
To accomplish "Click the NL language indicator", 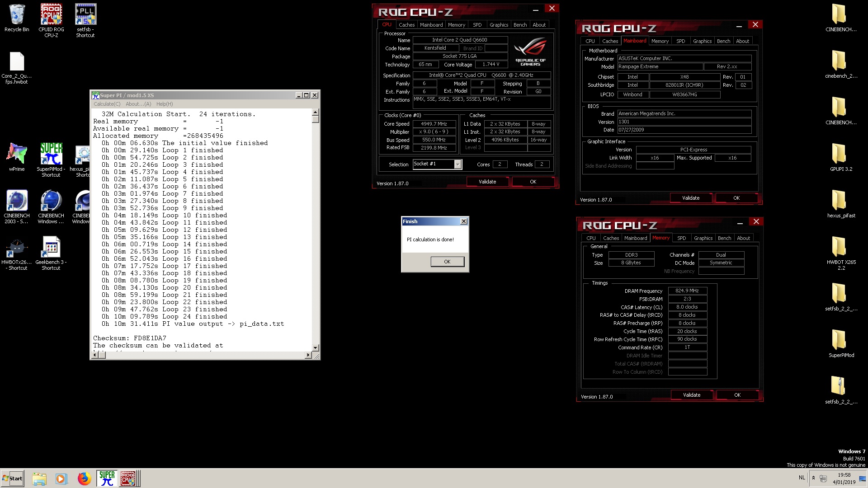I will pyautogui.click(x=802, y=478).
